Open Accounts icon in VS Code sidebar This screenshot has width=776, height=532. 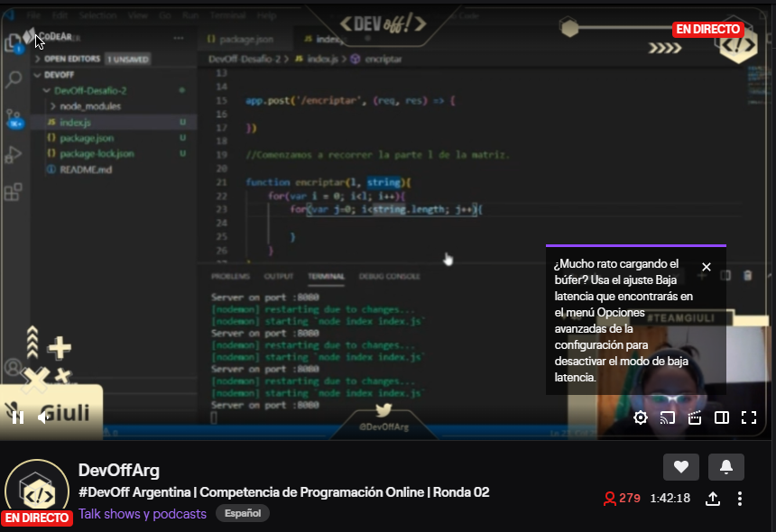click(x=13, y=367)
